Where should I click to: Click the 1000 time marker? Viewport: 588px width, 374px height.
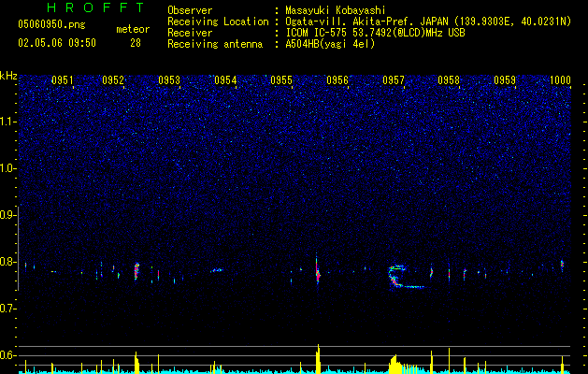point(561,80)
